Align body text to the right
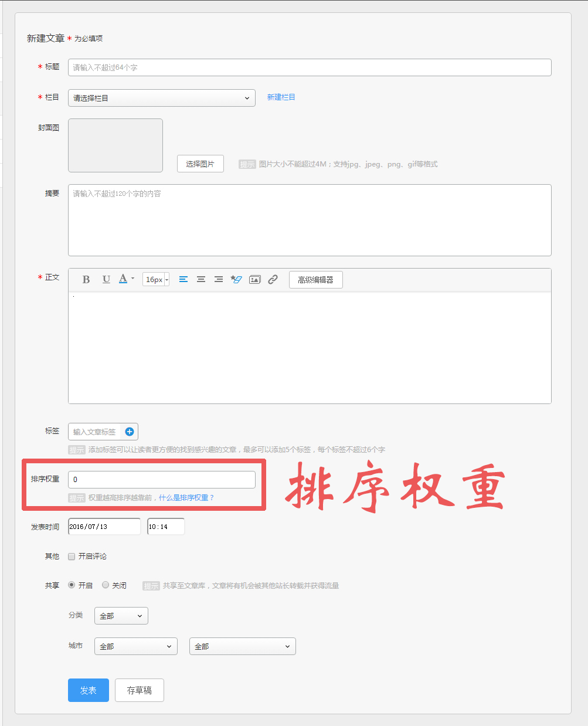This screenshot has height=726, width=588. tap(219, 280)
